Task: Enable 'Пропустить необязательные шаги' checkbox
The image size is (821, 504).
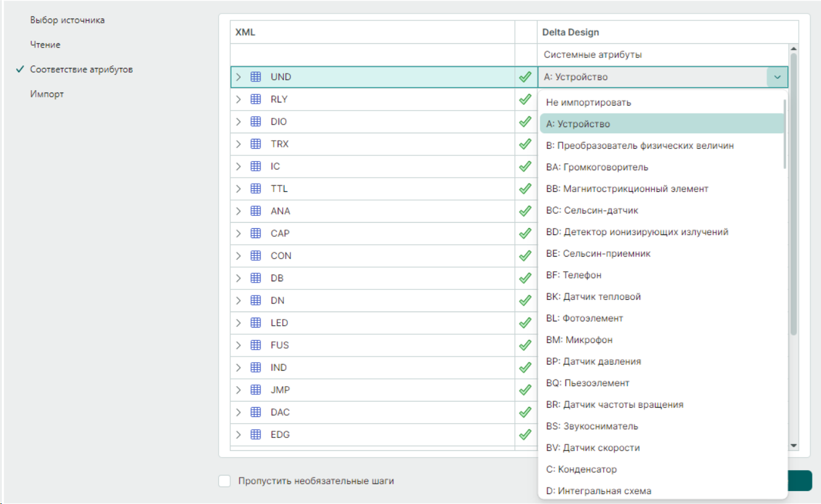Action: [x=225, y=481]
